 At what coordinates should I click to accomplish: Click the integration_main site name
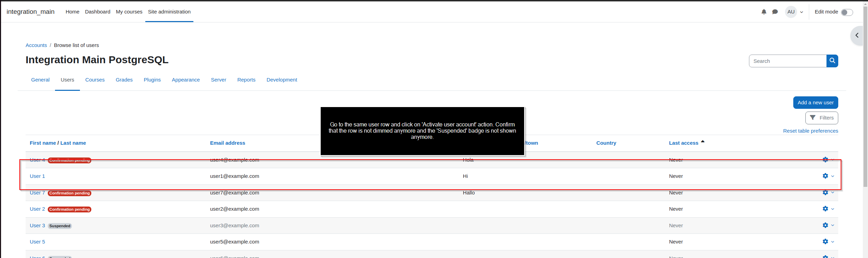[30, 12]
